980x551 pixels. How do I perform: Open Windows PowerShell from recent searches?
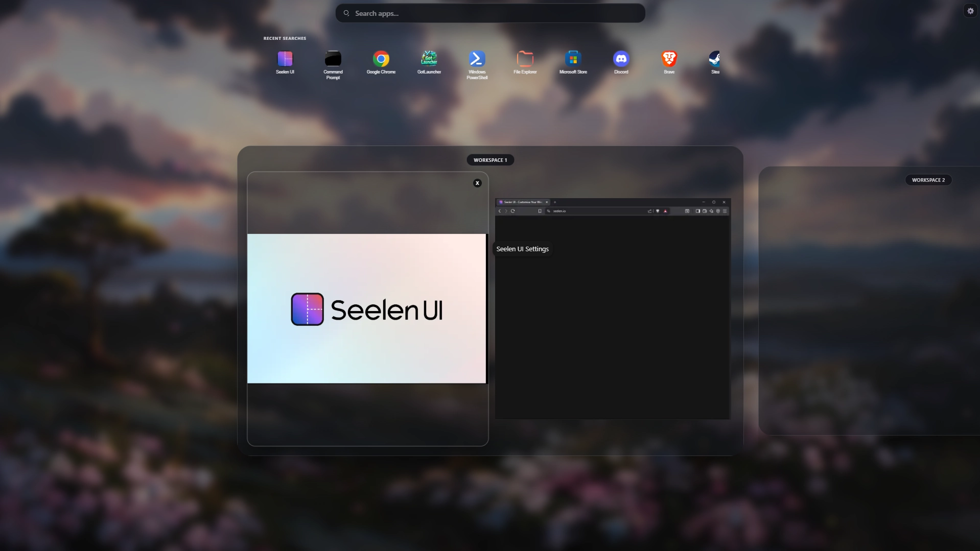477,65
